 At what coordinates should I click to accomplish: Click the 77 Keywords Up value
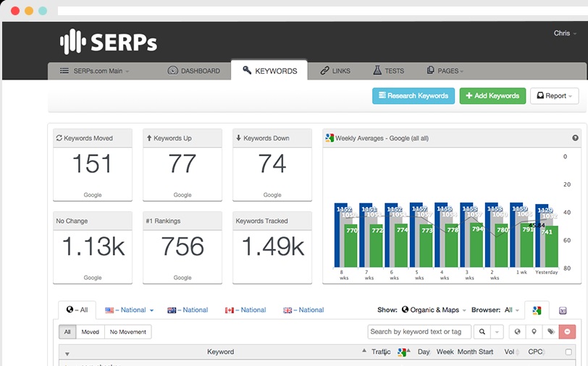click(x=182, y=163)
